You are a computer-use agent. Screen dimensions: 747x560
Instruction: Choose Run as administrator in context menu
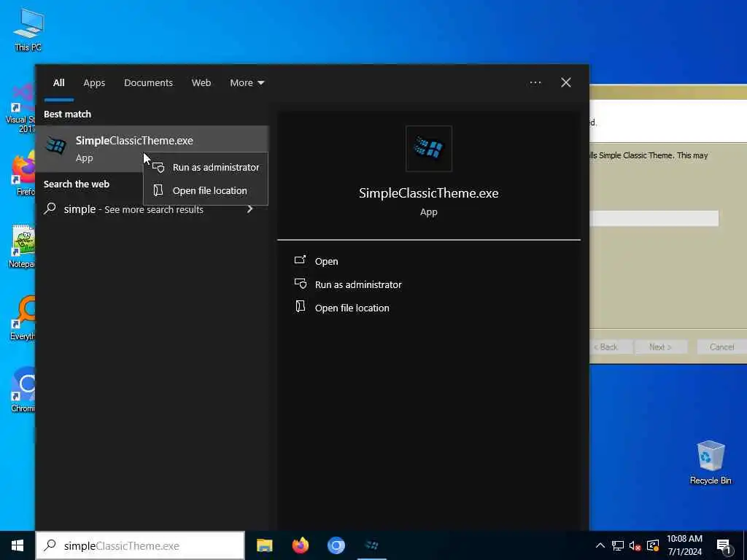coord(205,167)
